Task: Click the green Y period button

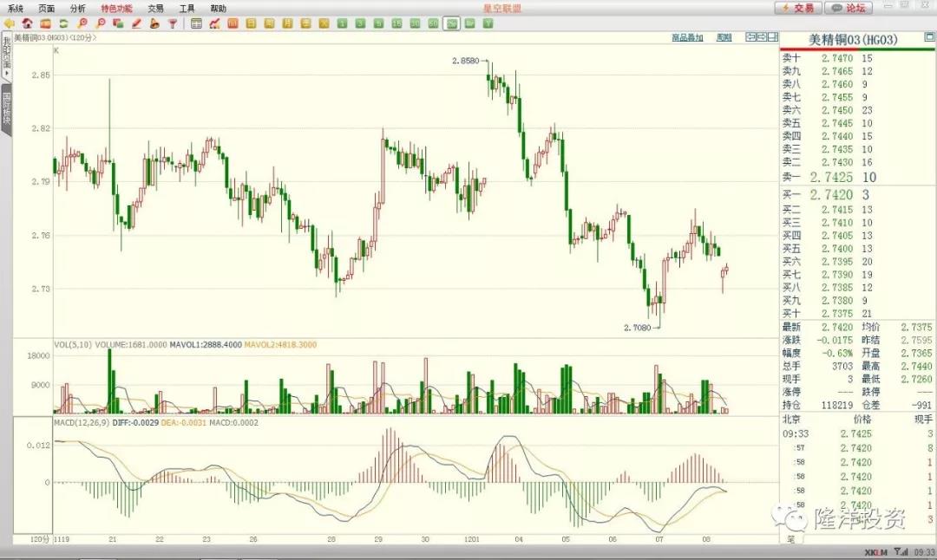Action: [488, 24]
